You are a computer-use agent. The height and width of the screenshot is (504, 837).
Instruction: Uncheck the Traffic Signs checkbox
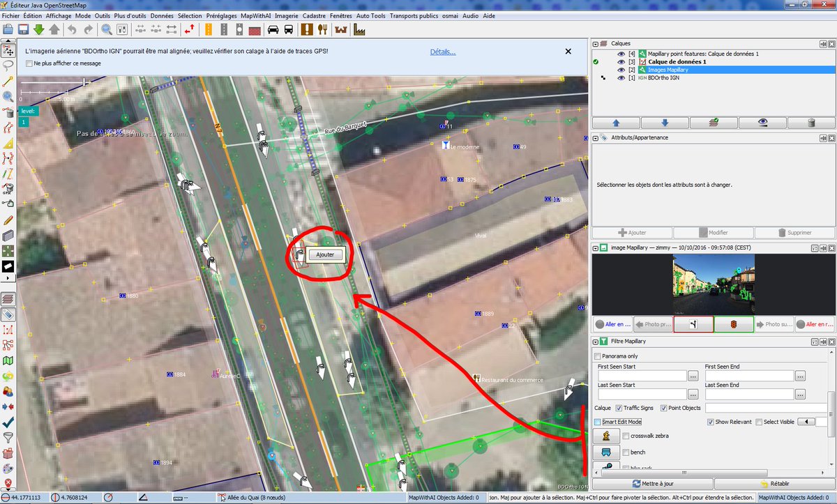click(x=618, y=408)
